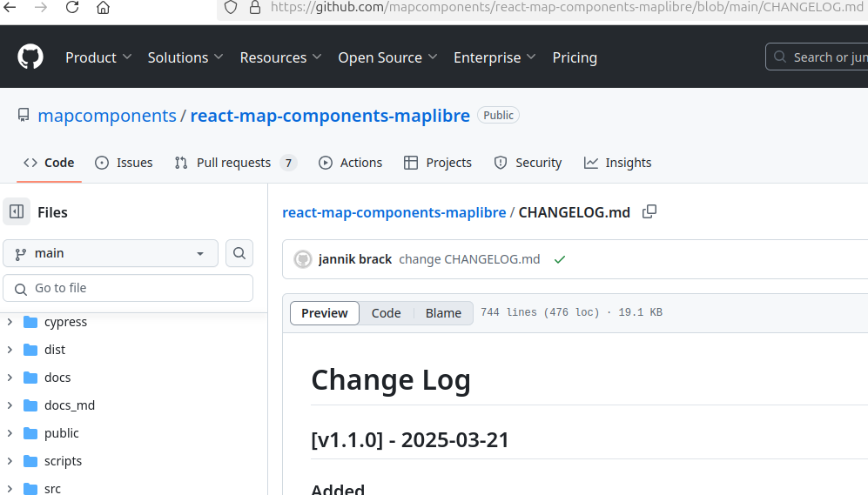Click the 'Files' panel heading
Image resolution: width=868 pixels, height=495 pixels.
click(52, 212)
